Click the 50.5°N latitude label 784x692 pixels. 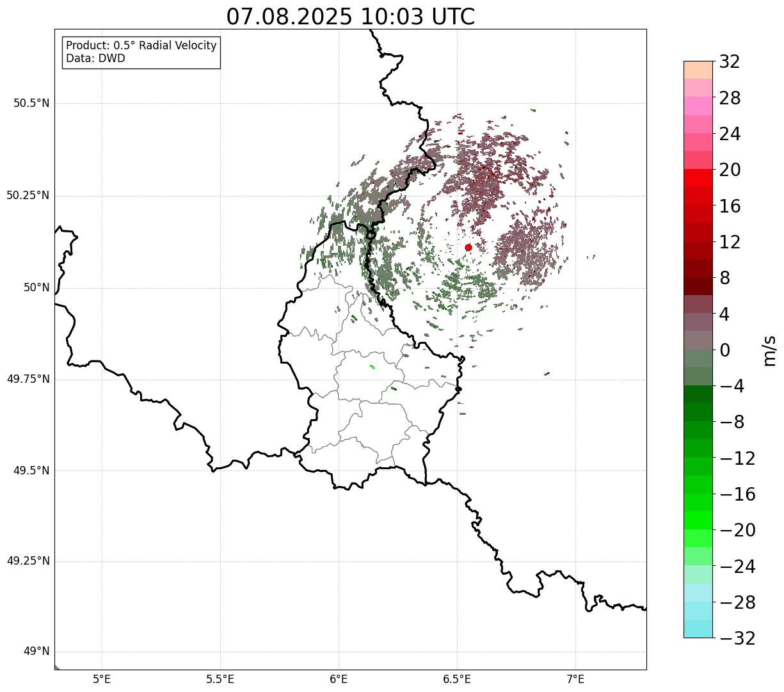click(31, 103)
